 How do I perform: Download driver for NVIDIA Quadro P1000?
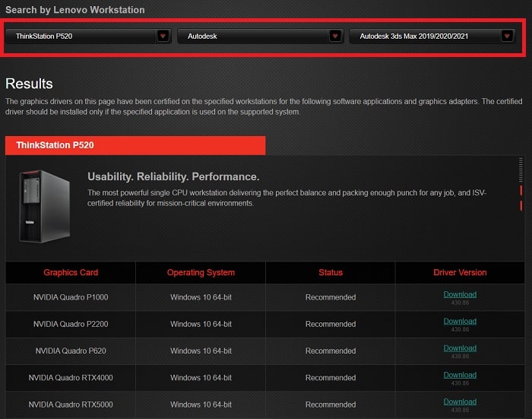(460, 294)
